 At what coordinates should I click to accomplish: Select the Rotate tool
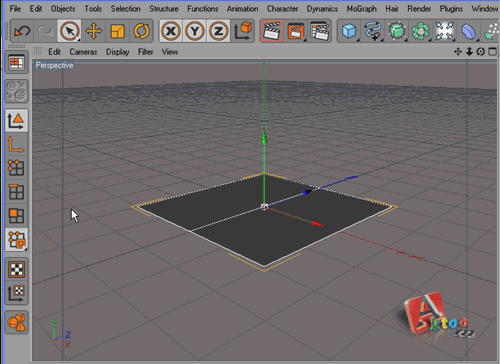pyautogui.click(x=141, y=31)
